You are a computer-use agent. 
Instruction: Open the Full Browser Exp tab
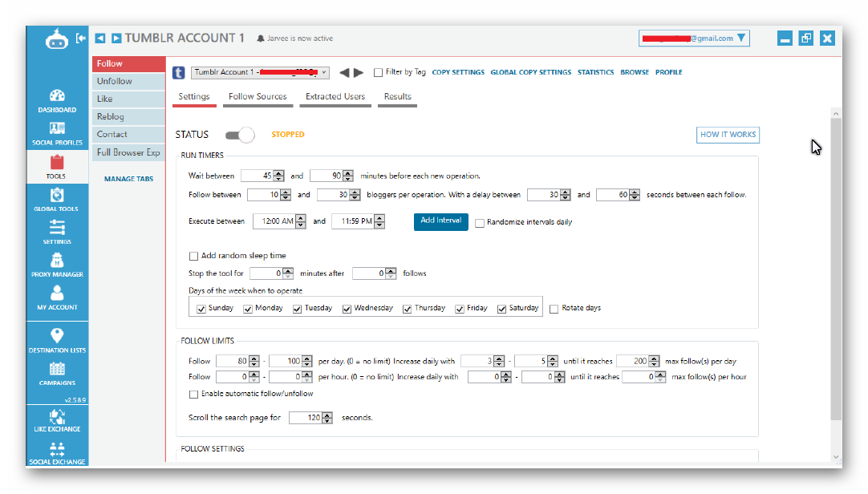128,152
